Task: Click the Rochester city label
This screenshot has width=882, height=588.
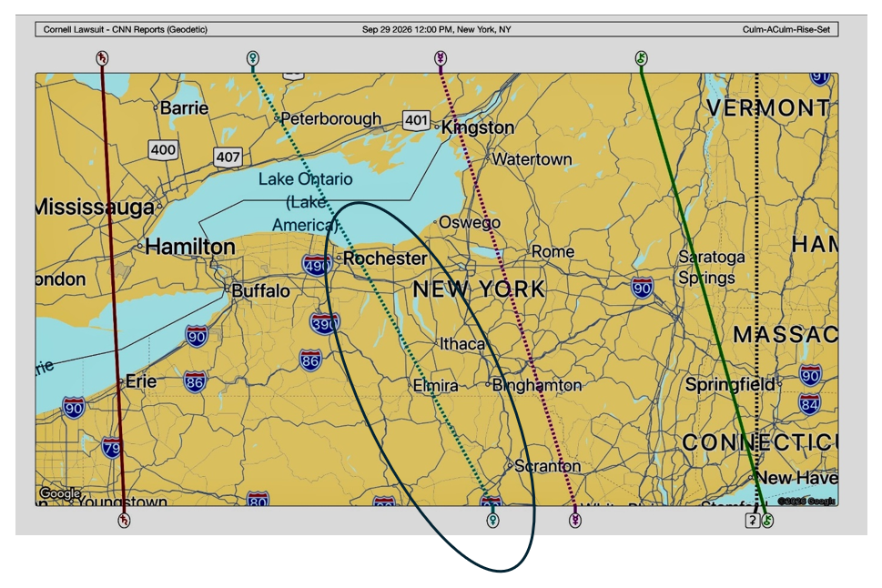Action: point(385,259)
